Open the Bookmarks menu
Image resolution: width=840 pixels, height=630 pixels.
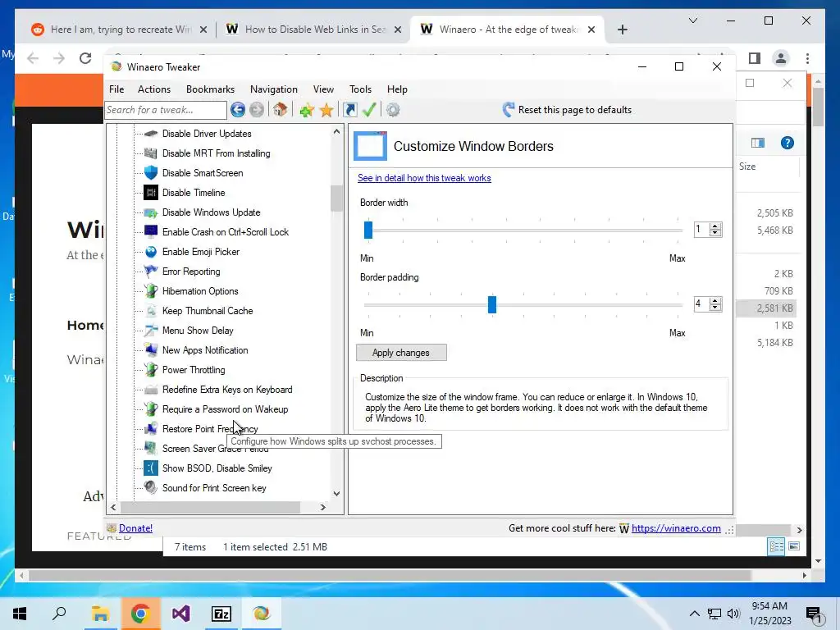(x=210, y=89)
